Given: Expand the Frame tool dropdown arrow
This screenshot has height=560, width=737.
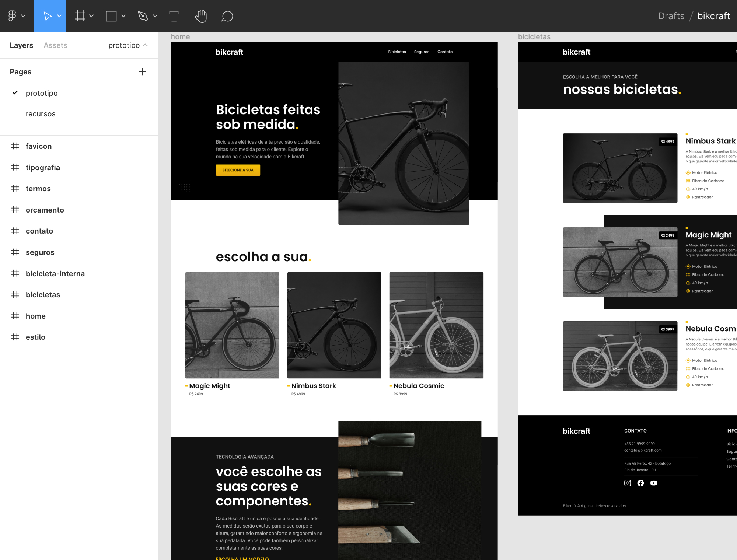Looking at the screenshot, I should click(92, 16).
